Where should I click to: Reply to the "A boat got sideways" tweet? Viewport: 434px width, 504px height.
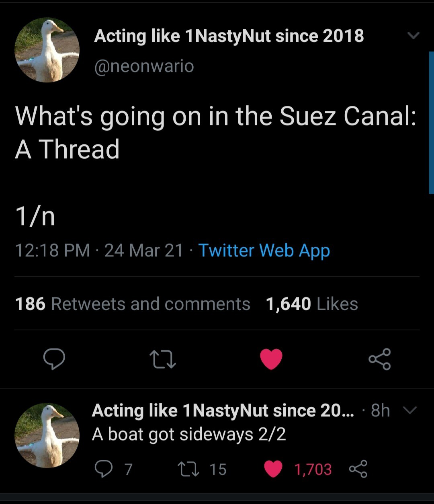(103, 469)
